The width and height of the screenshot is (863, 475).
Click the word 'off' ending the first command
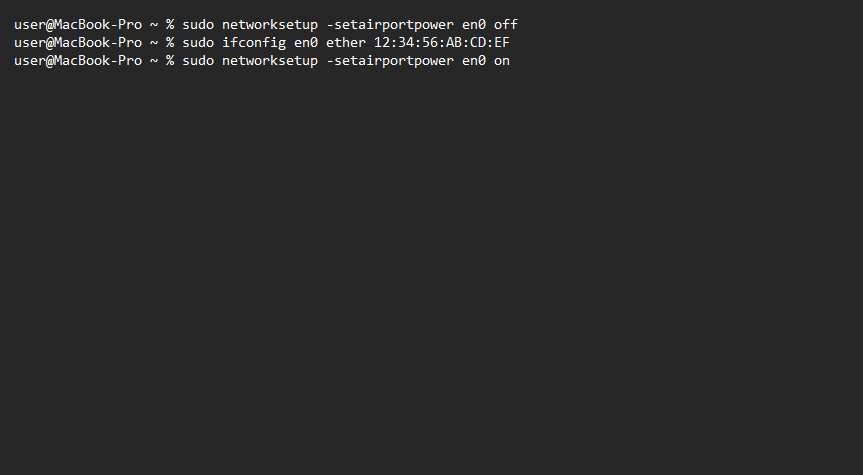coord(506,24)
